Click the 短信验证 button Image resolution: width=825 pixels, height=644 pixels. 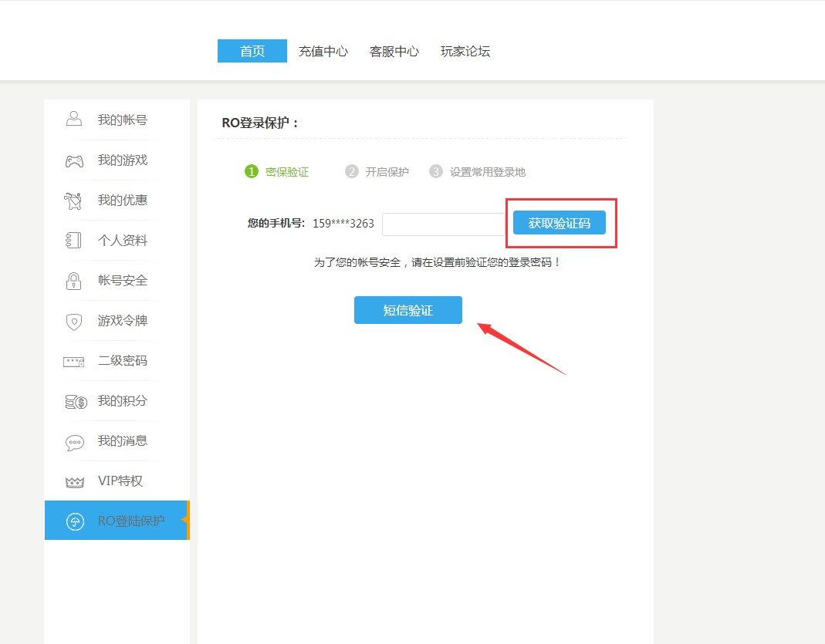pyautogui.click(x=408, y=310)
